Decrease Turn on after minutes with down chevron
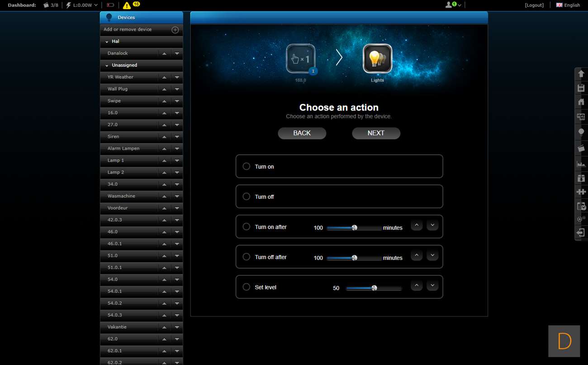The image size is (588, 365). pyautogui.click(x=432, y=225)
